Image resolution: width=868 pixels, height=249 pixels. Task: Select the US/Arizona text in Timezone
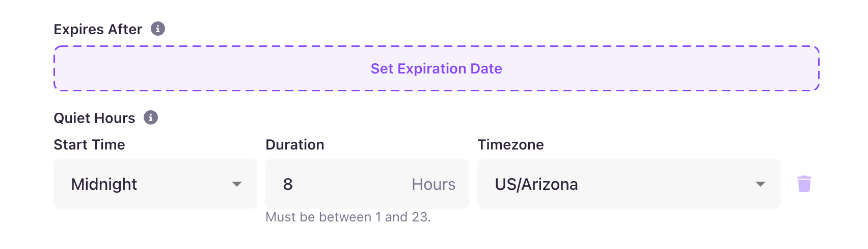click(x=536, y=184)
